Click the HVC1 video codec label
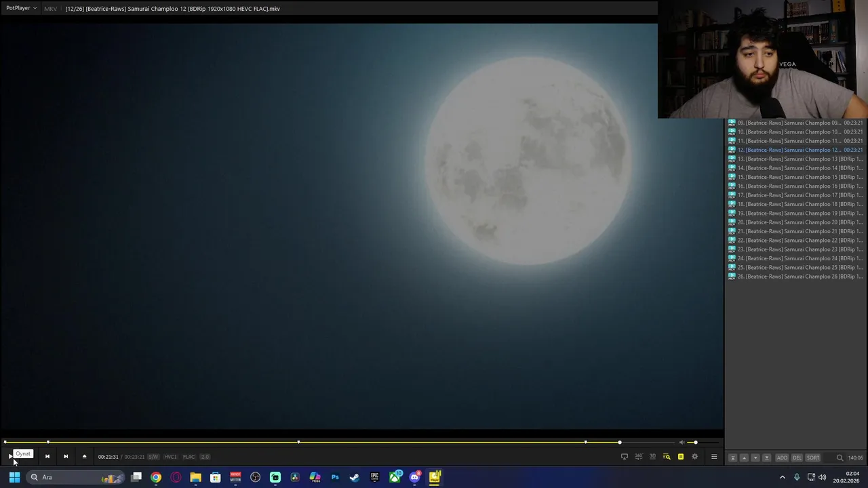Image resolution: width=868 pixels, height=488 pixels. click(170, 457)
